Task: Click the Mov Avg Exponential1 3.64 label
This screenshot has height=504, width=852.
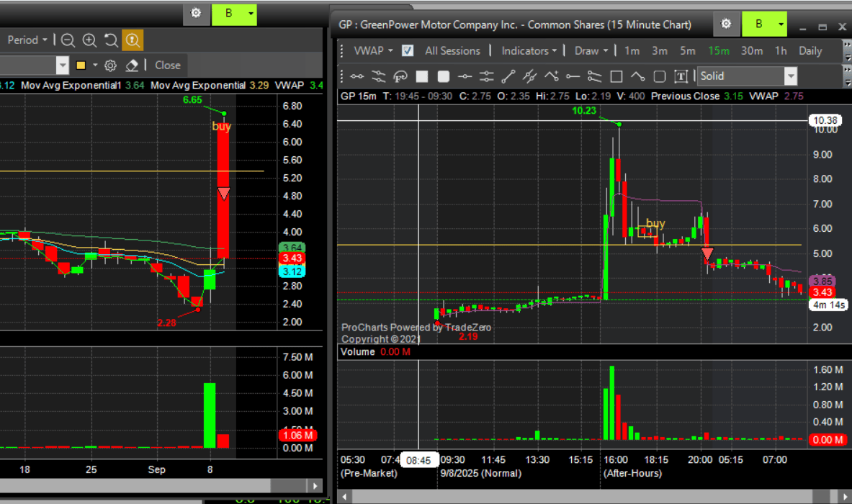Action: (x=83, y=85)
